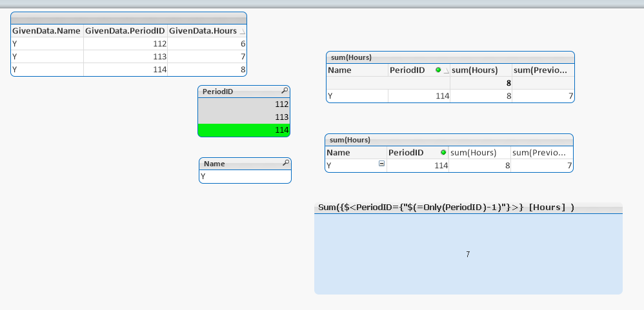Viewport: 644px width, 310px height.
Task: Click the GivenData.Name column header
Action: [47, 31]
